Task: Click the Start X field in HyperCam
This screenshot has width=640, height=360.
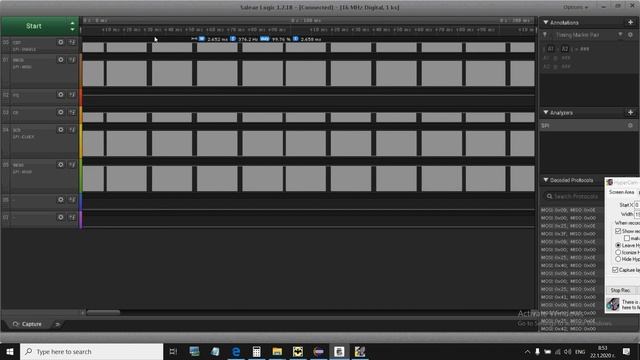Action: point(637,205)
